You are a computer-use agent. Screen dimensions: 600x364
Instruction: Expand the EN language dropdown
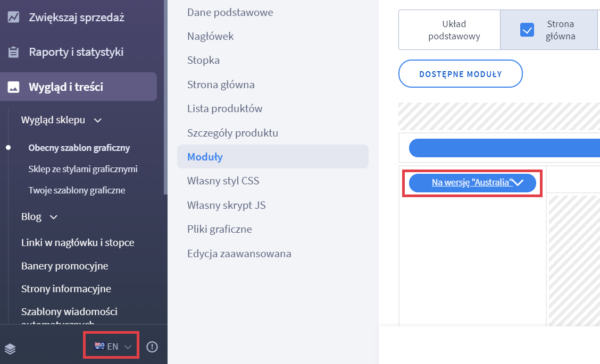click(128, 347)
